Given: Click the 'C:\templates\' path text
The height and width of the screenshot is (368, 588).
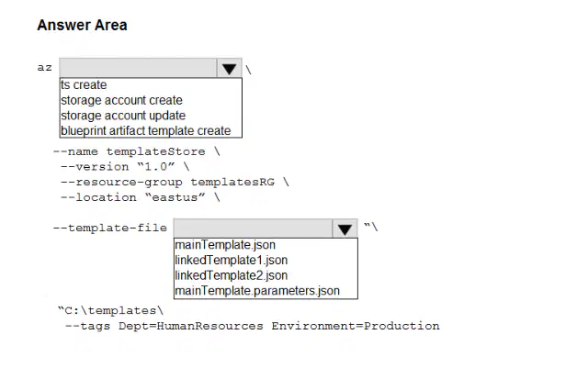Looking at the screenshot, I should [x=110, y=311].
